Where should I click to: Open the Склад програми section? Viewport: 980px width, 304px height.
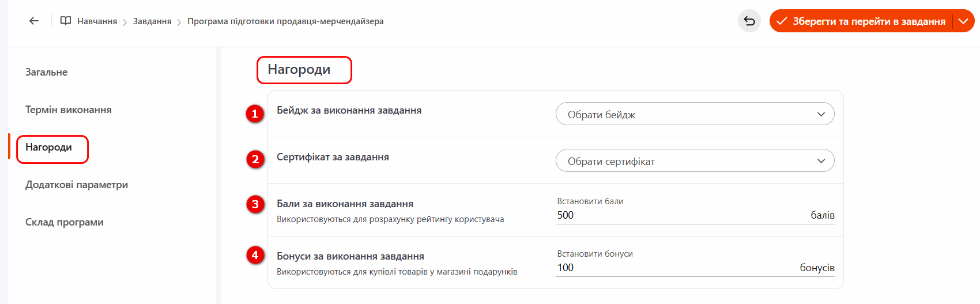click(x=65, y=222)
